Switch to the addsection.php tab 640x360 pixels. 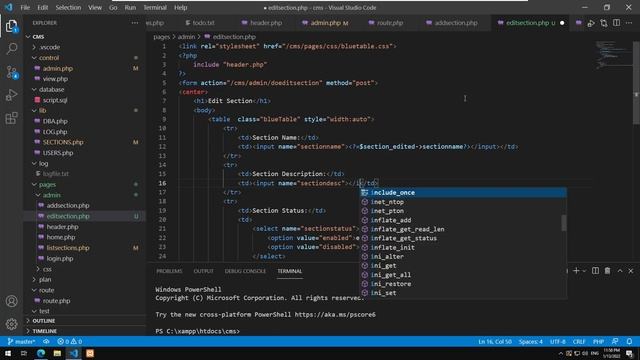click(451, 23)
